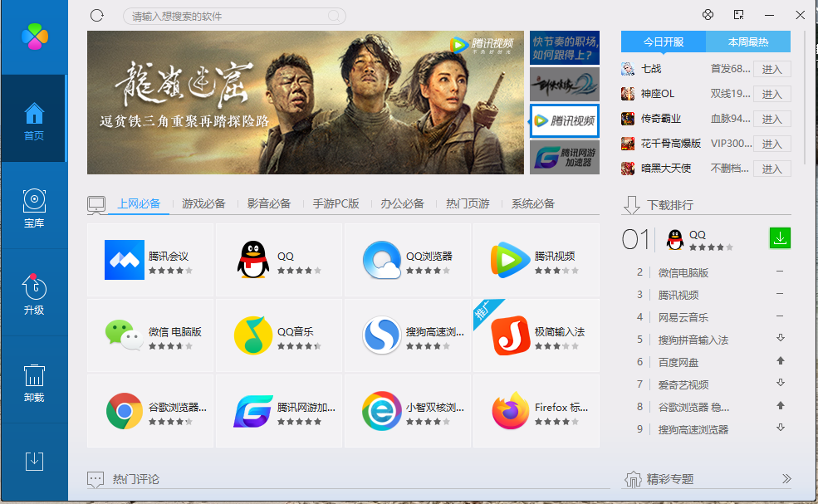Image resolution: width=818 pixels, height=504 pixels.
Task: Open the 首页 home sidebar section
Action: click(34, 119)
